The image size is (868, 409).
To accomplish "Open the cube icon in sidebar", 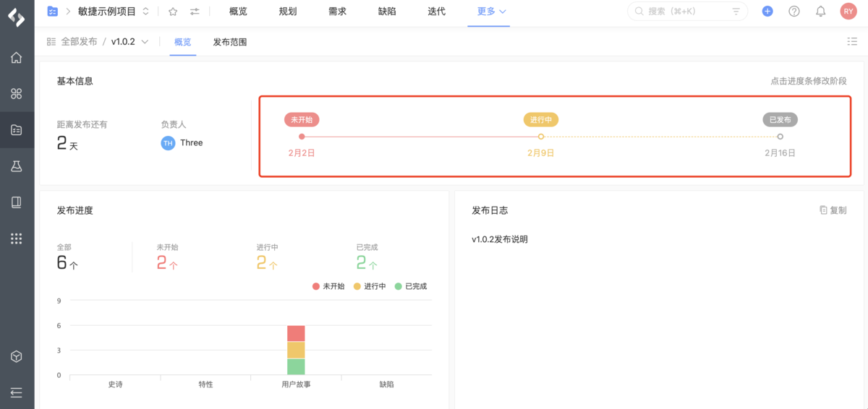I will pos(17,357).
